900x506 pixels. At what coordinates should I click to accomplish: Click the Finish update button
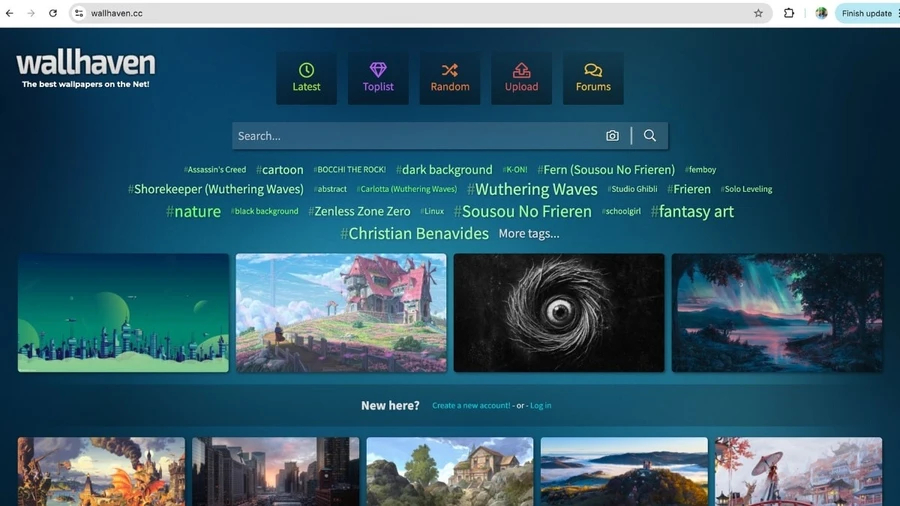coord(867,13)
